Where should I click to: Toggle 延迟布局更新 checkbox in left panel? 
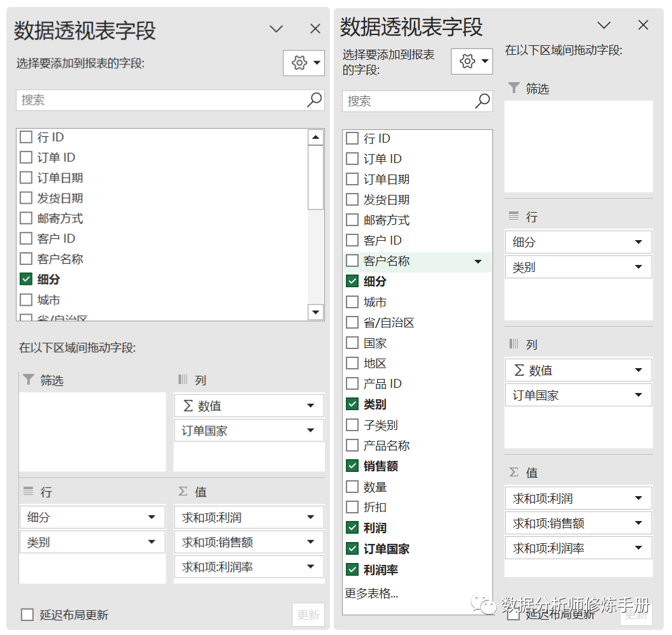(27, 615)
